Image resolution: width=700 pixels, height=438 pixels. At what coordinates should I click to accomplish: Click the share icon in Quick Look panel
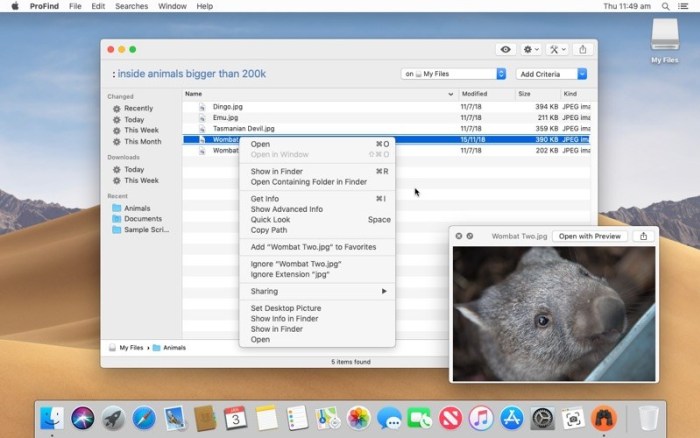tap(643, 236)
